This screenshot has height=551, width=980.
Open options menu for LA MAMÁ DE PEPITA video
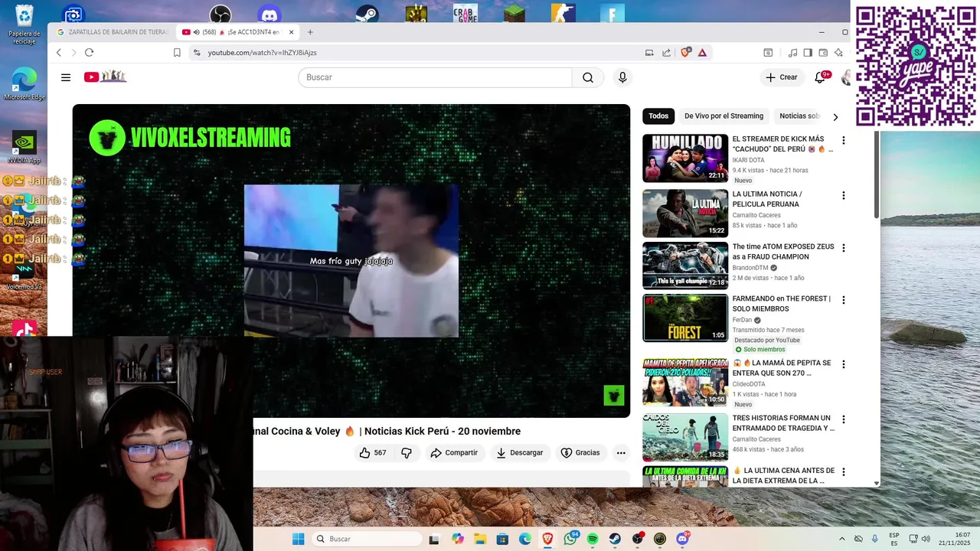(x=844, y=364)
